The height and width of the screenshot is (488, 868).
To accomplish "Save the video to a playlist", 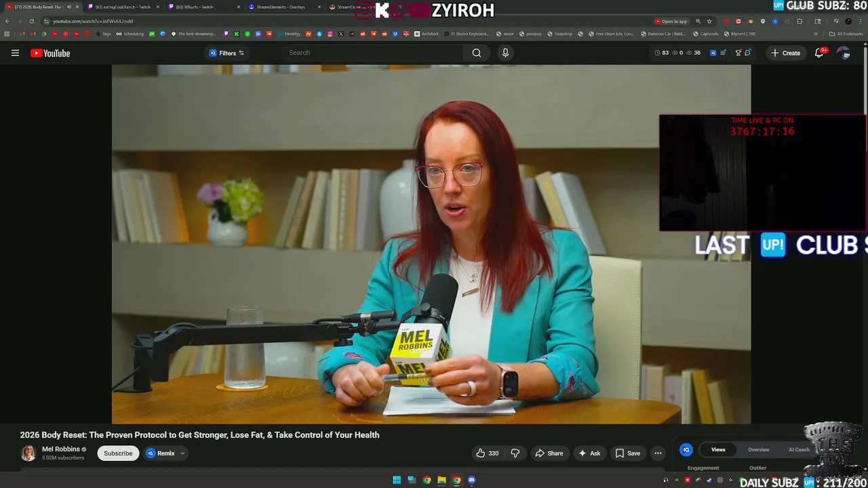I will [627, 453].
